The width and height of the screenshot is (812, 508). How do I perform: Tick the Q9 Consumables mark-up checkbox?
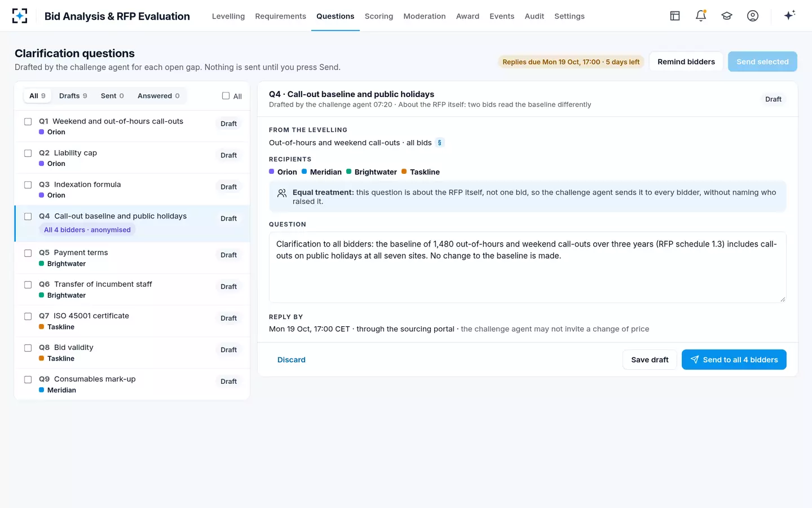point(28,379)
